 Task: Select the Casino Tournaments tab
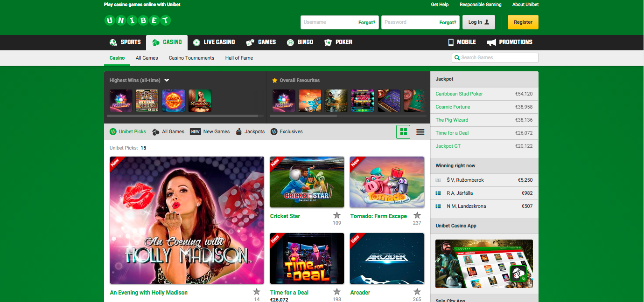191,58
